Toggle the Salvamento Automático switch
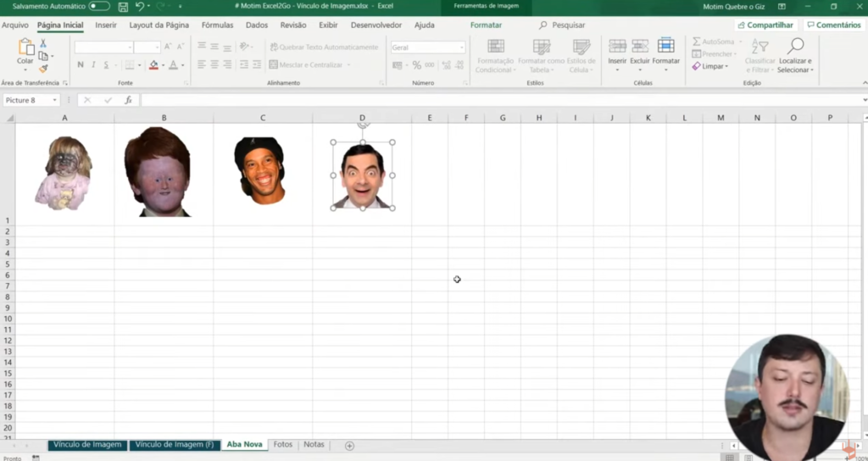 [99, 6]
